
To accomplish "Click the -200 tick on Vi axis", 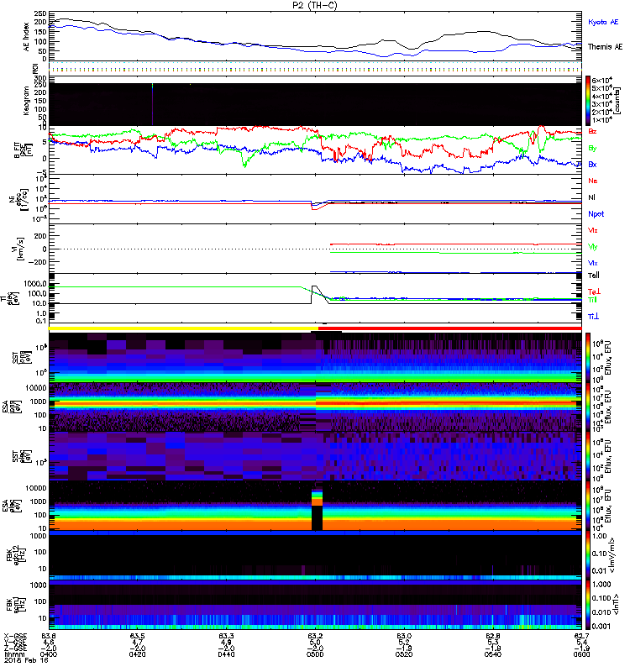I will (x=39, y=262).
